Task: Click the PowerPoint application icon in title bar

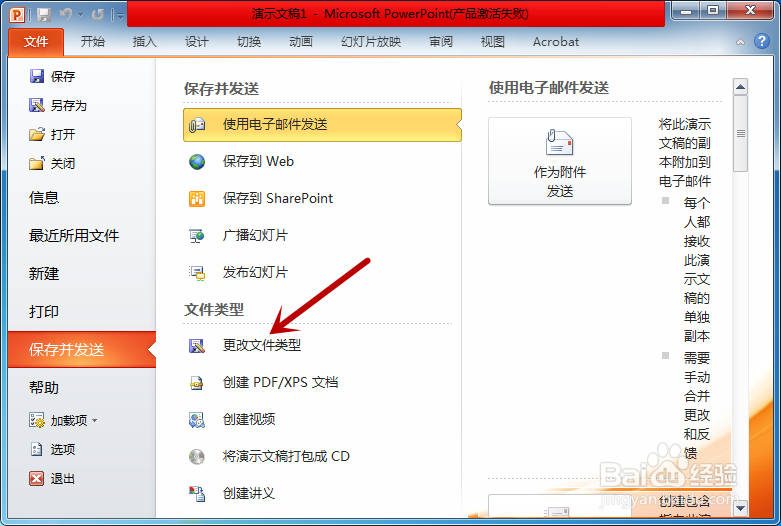Action: 17,14
